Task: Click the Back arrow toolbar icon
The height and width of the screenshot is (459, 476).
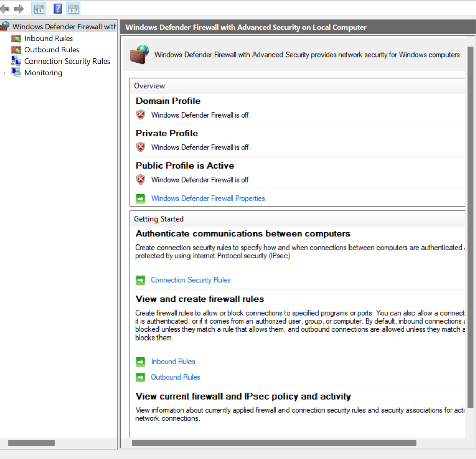Action: [5, 9]
